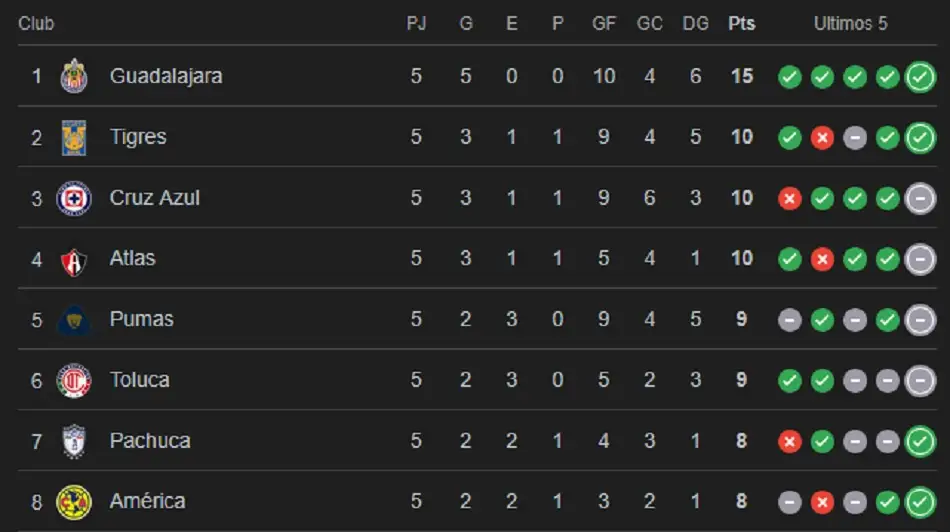Click the Pachuca club crest icon
950x532 pixels.
point(74,441)
